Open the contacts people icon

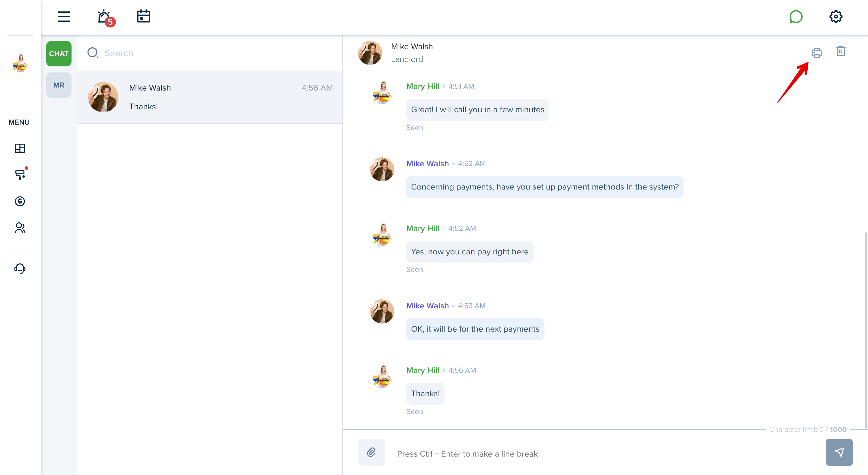(20, 228)
